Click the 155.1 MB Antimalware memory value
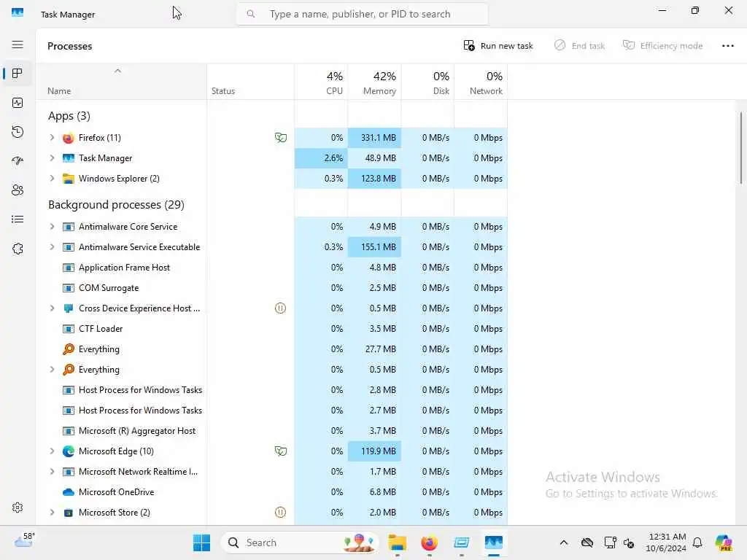The width and height of the screenshot is (747, 560). [374, 247]
